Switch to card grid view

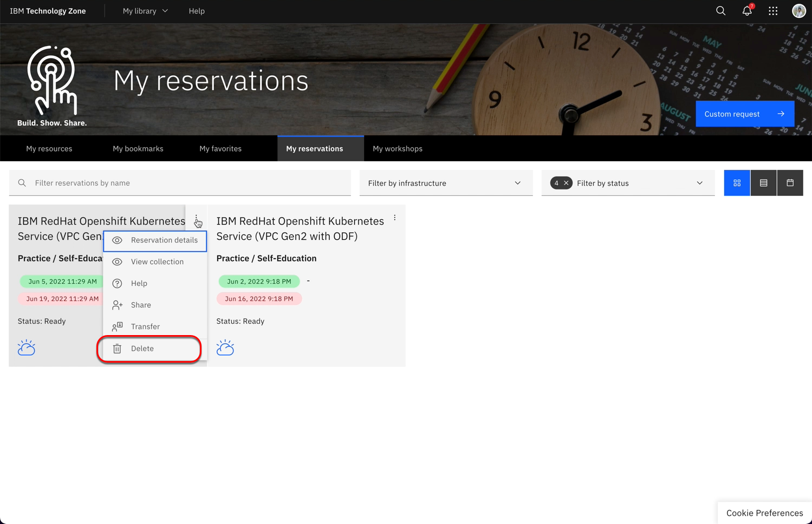coord(737,183)
